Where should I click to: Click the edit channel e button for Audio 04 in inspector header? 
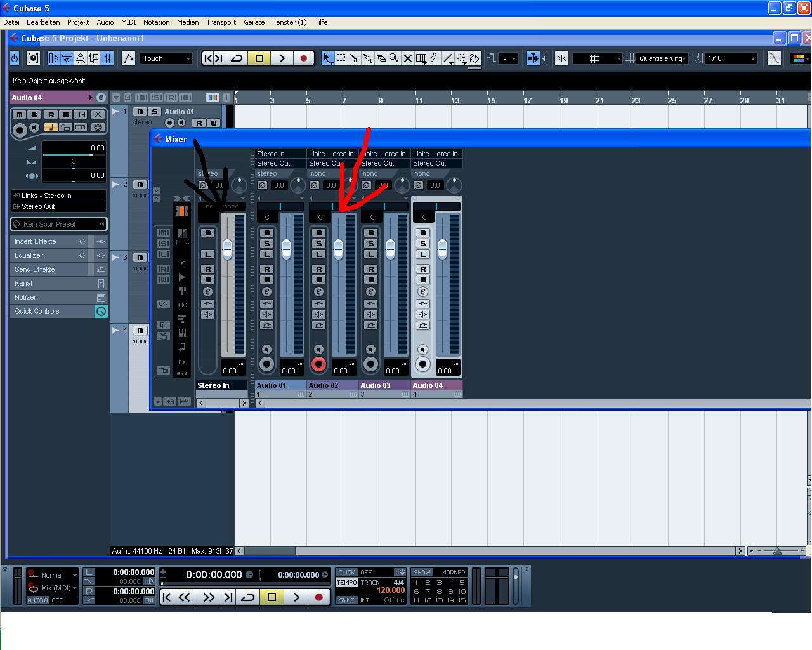(x=101, y=98)
